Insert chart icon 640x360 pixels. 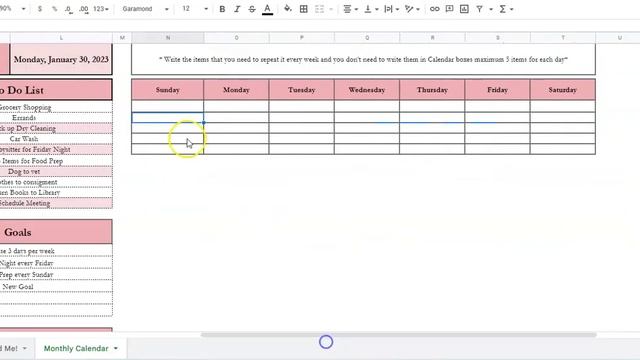pyautogui.click(x=464, y=9)
